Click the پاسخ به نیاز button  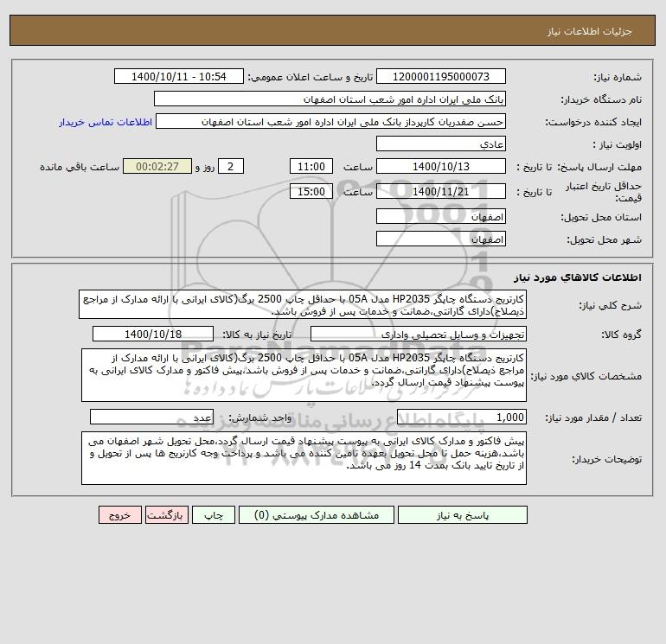coord(463,515)
